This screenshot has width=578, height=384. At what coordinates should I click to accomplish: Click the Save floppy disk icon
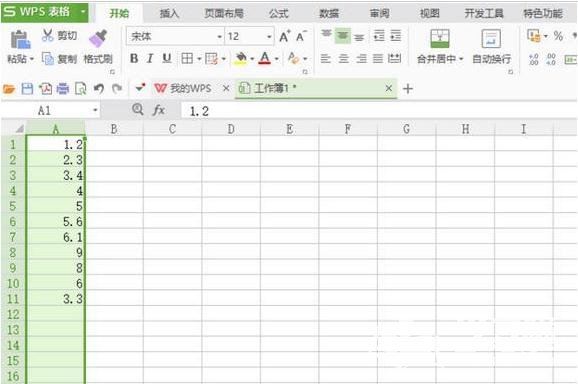27,88
